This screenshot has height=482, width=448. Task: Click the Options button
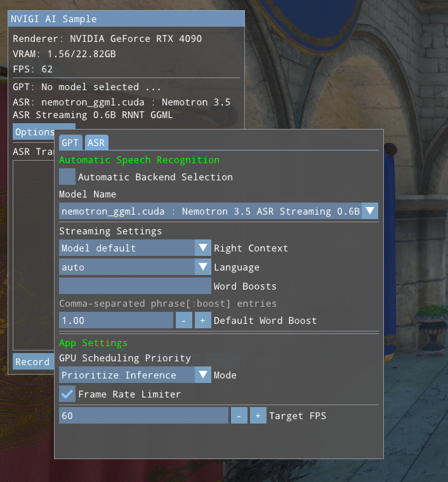click(x=35, y=132)
